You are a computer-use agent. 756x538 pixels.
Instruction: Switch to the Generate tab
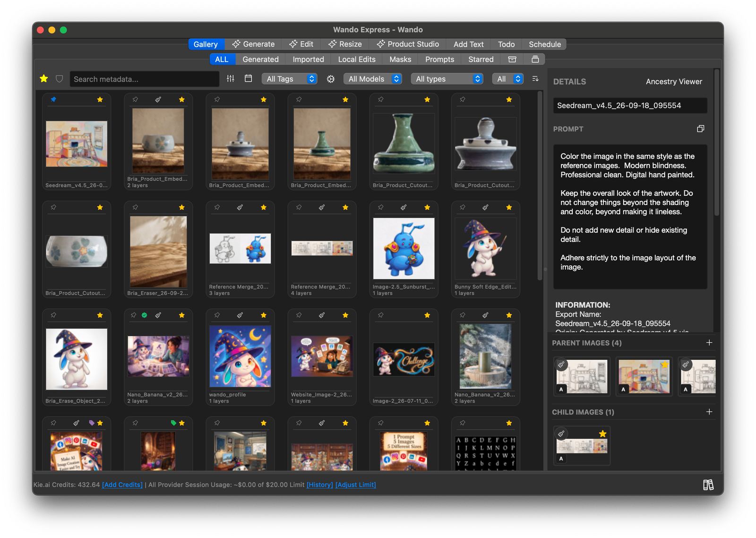[x=253, y=44]
